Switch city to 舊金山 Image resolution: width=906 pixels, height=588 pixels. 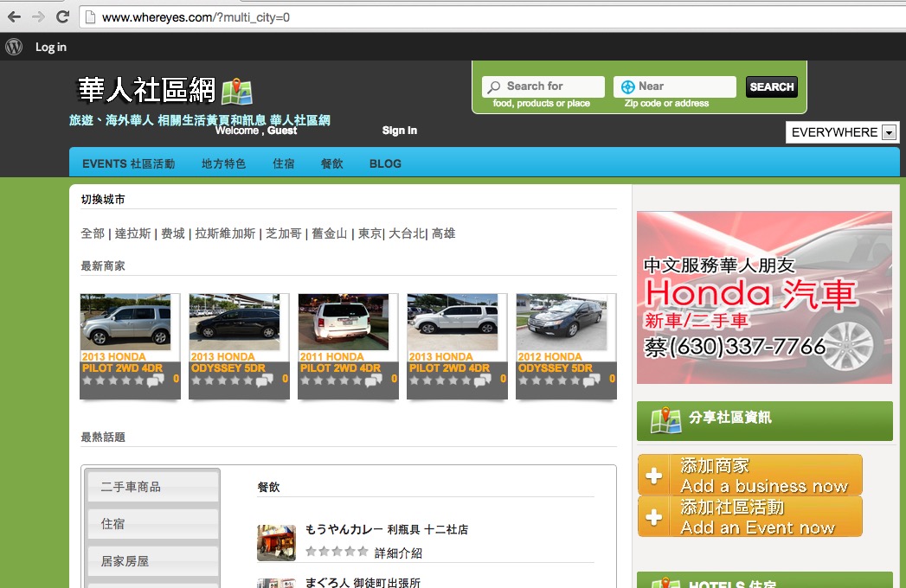(x=330, y=233)
